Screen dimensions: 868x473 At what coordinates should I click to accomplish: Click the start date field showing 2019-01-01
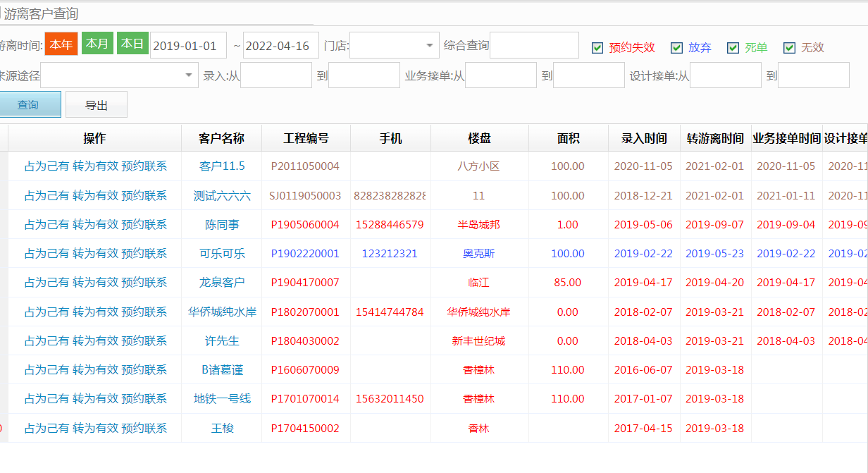(x=187, y=44)
